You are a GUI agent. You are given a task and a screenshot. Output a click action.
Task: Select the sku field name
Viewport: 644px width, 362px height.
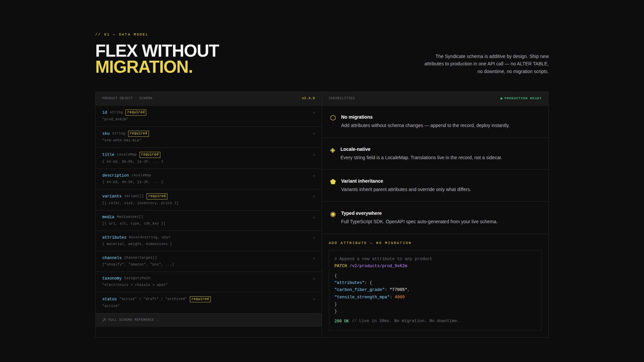coord(106,133)
